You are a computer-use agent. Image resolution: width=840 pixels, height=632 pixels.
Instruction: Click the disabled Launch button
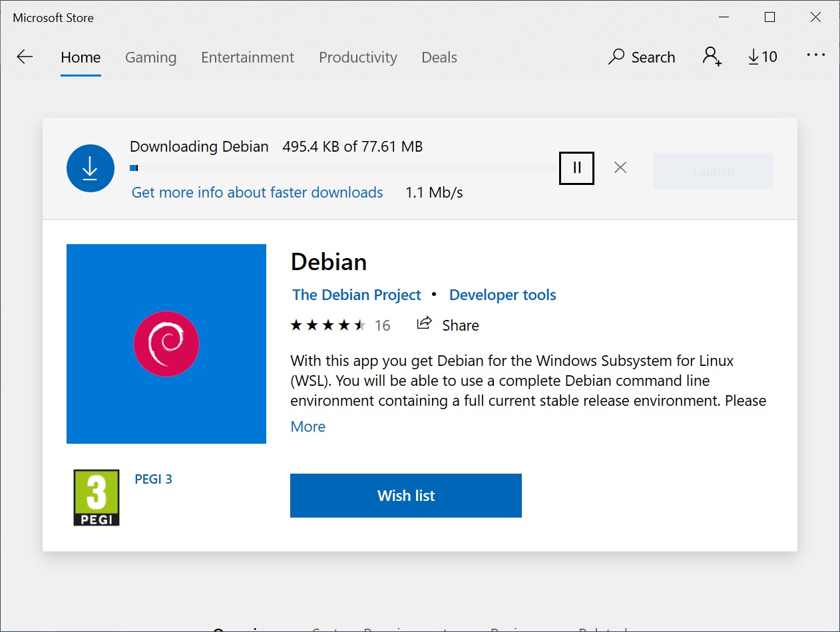[714, 171]
